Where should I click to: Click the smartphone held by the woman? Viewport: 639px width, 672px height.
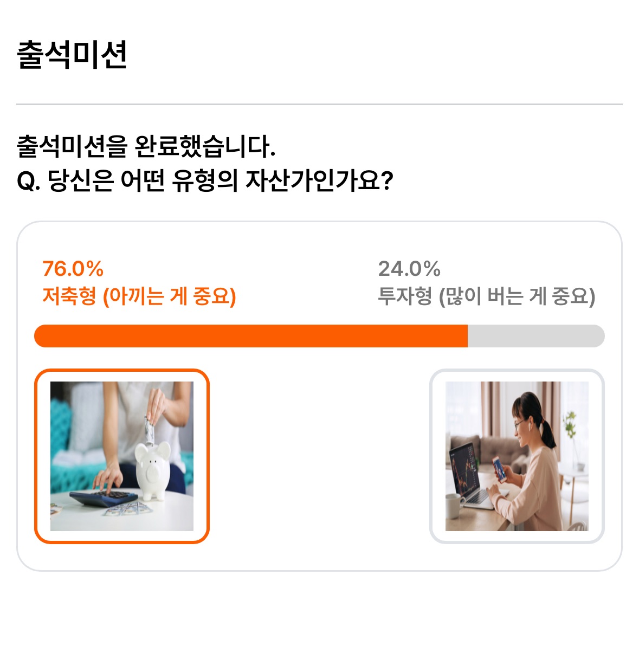pyautogui.click(x=500, y=469)
